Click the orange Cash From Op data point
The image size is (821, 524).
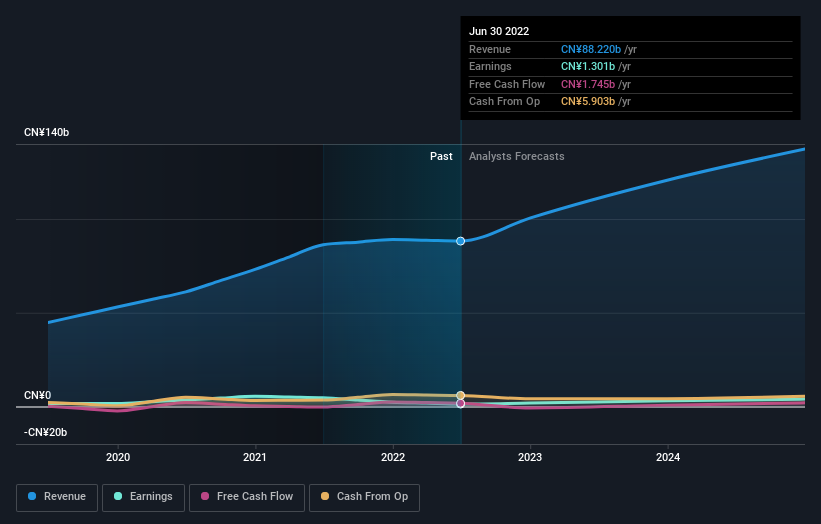pyautogui.click(x=460, y=395)
